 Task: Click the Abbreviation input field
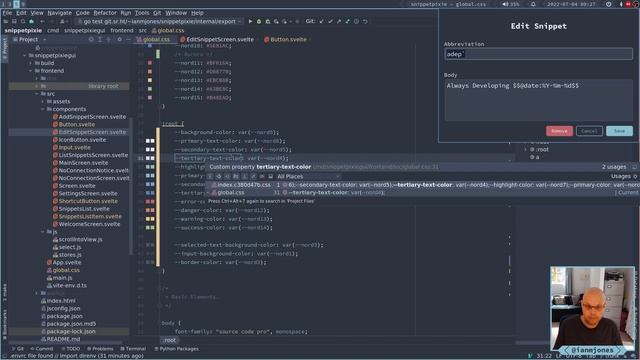(x=538, y=54)
